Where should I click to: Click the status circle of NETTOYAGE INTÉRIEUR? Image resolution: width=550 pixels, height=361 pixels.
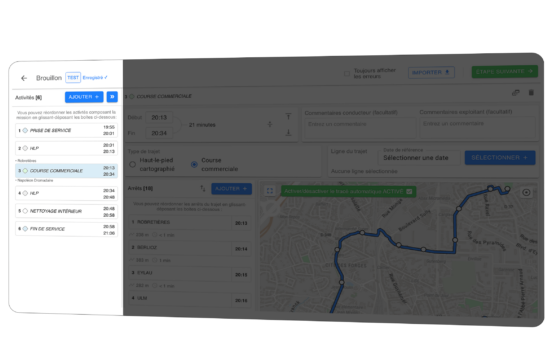pyautogui.click(x=25, y=211)
